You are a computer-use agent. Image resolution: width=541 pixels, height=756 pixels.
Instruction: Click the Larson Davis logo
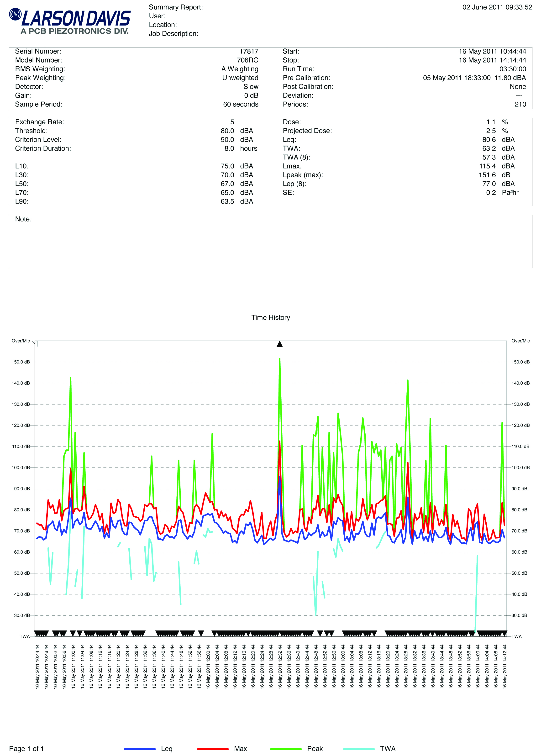coord(70,21)
